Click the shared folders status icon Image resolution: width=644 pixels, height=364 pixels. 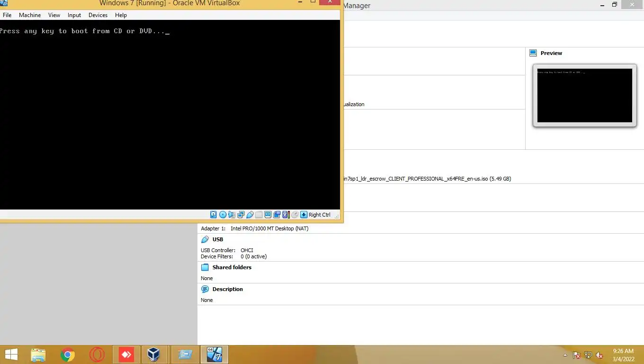(x=259, y=215)
